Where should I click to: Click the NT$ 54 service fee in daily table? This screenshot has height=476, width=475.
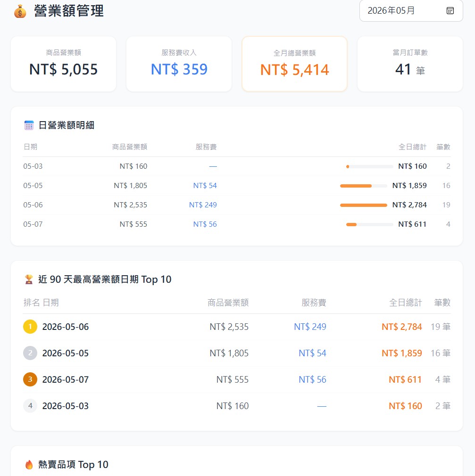click(205, 186)
